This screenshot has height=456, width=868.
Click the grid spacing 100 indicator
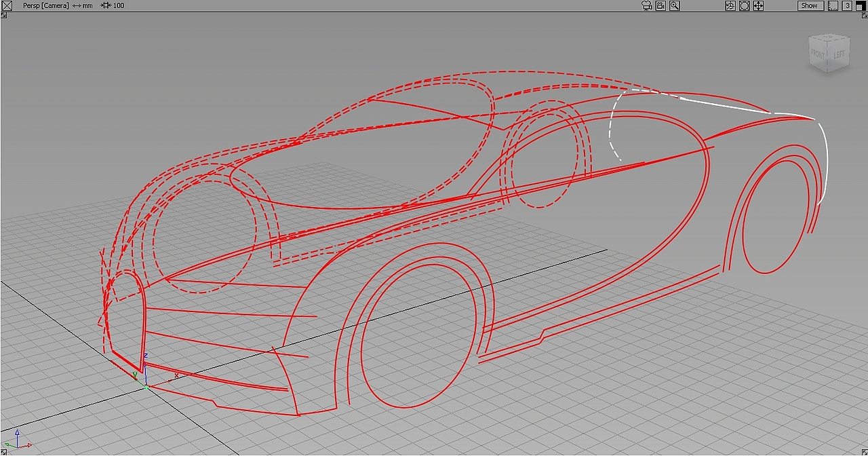pos(113,5)
